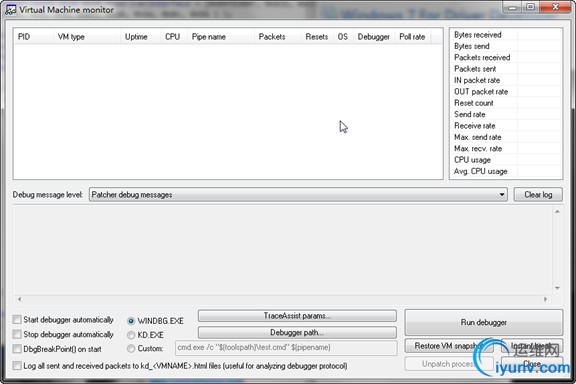Click the Resets column header
The height and width of the screenshot is (384, 576).
(317, 37)
